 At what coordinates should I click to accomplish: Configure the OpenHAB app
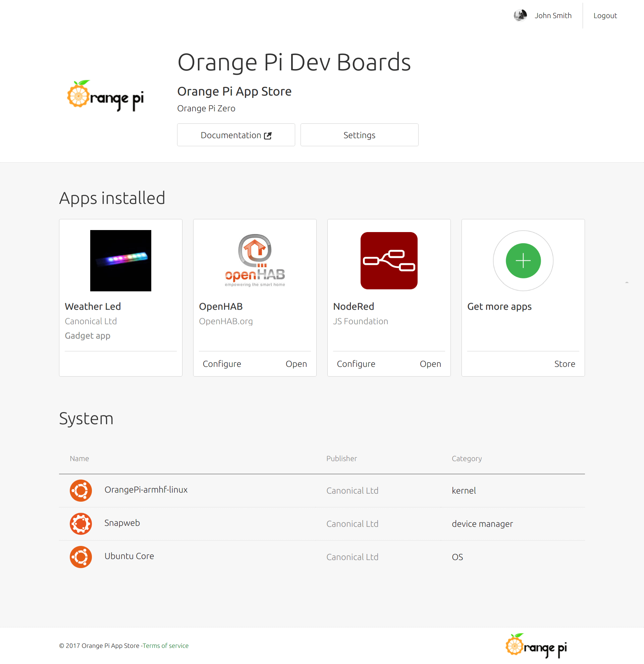coord(222,364)
